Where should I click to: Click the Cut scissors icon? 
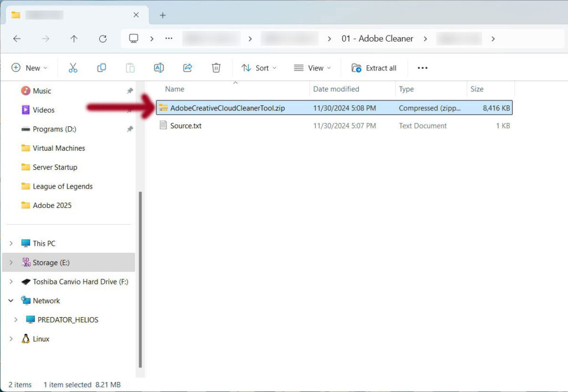73,68
